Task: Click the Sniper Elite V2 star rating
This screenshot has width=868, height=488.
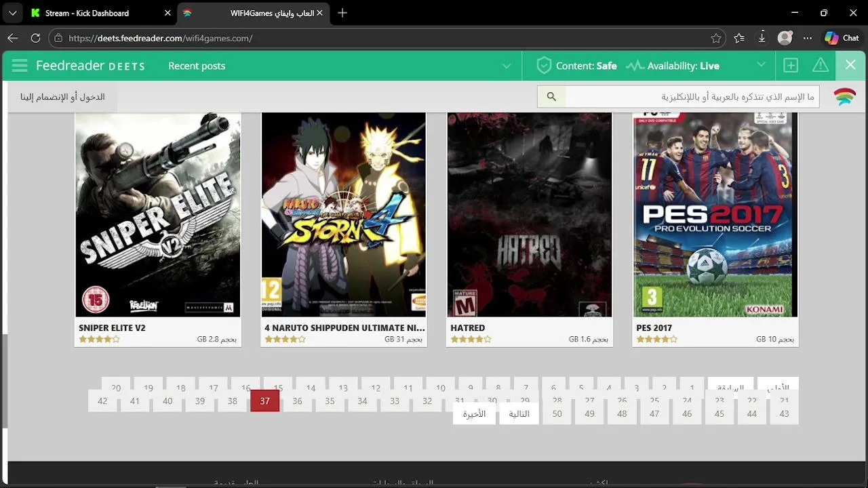Action: tap(99, 339)
